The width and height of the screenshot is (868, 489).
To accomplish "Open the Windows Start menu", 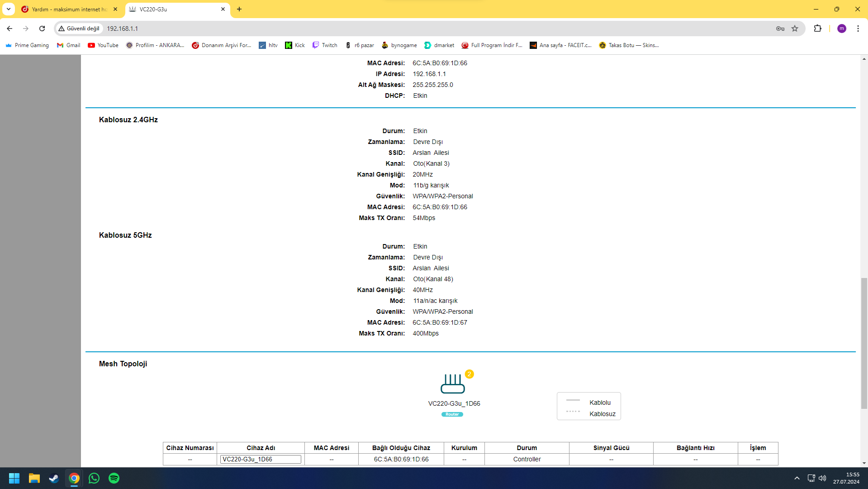I will [x=14, y=478].
